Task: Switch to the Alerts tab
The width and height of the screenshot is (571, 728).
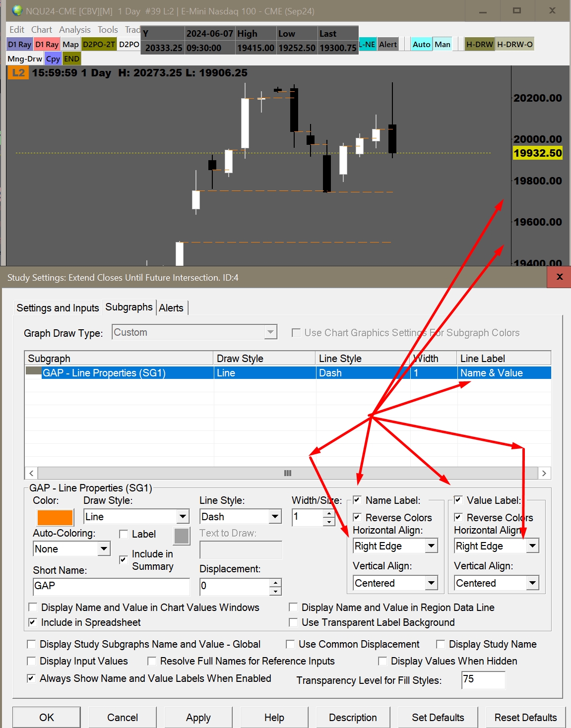Action: coord(171,308)
